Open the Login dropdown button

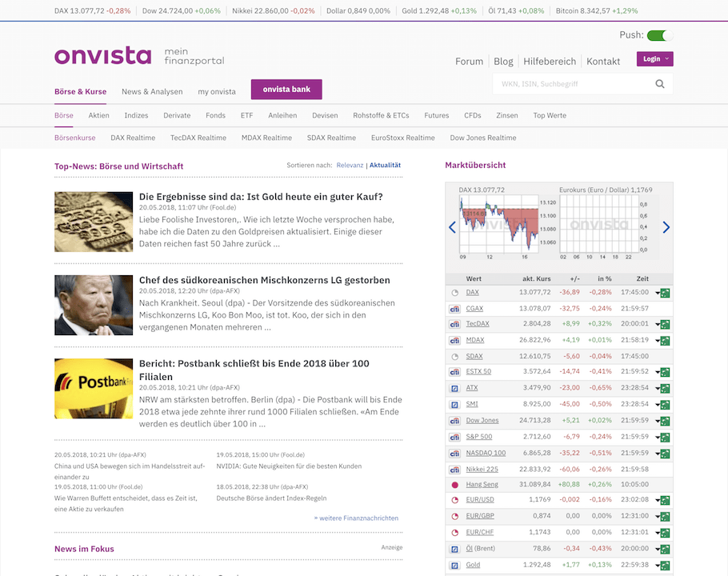654,59
